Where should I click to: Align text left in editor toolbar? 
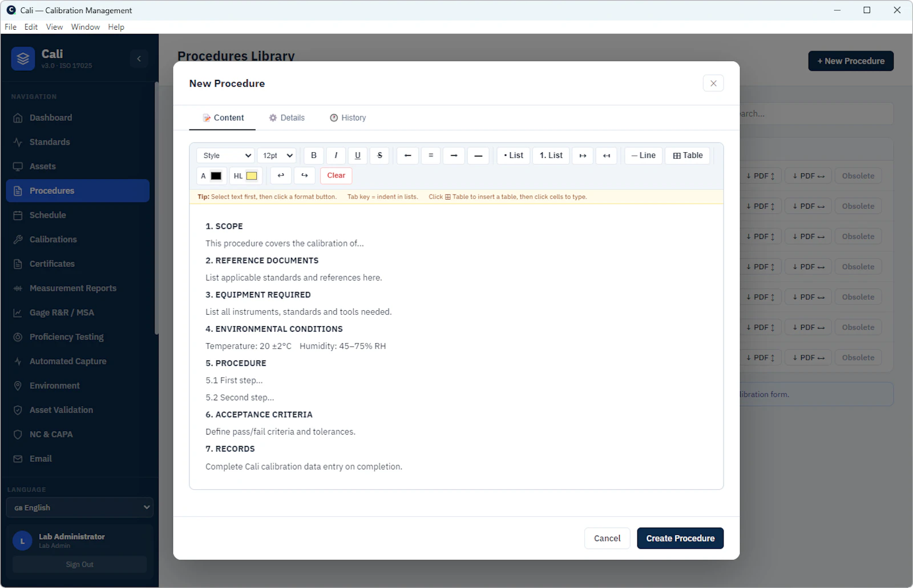[x=407, y=156]
